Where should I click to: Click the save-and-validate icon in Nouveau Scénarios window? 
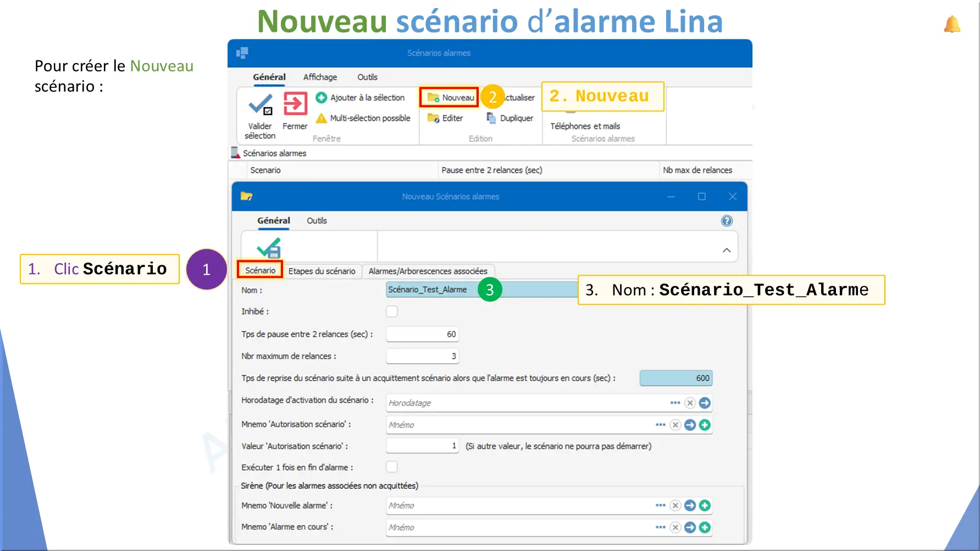tap(269, 248)
